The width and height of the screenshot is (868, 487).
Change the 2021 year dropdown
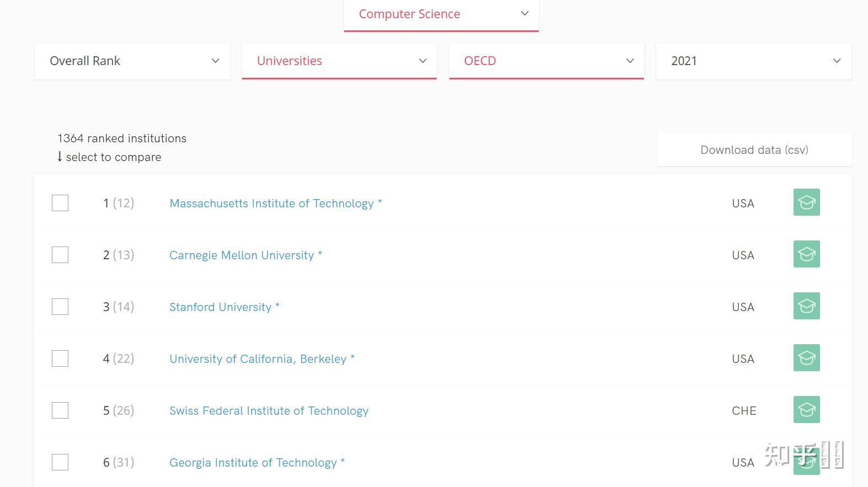coord(753,61)
